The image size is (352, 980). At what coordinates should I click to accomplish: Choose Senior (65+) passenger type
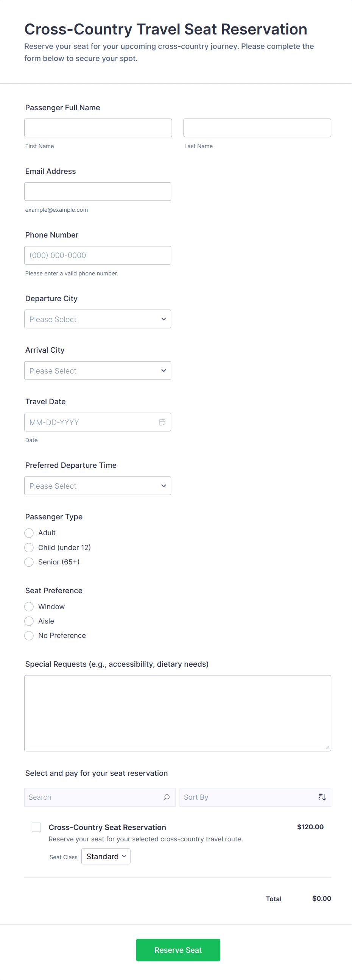tap(29, 562)
